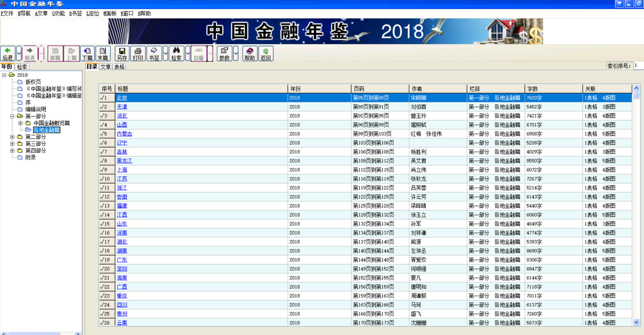Screen dimensions: 644x335
Task: Open the dropdown arrow beside the 书签 button
Action: (x=165, y=53)
